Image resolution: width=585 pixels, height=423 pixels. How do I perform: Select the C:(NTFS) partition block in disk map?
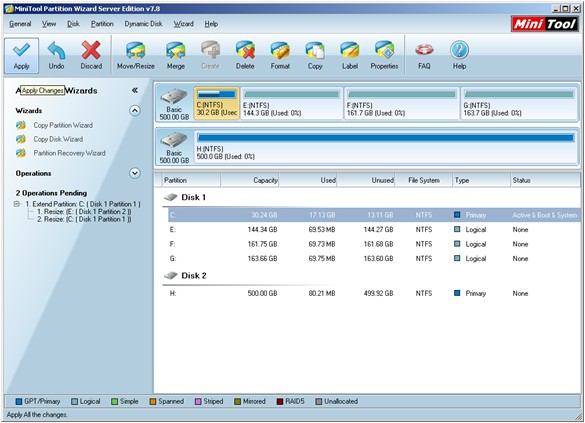(x=216, y=103)
